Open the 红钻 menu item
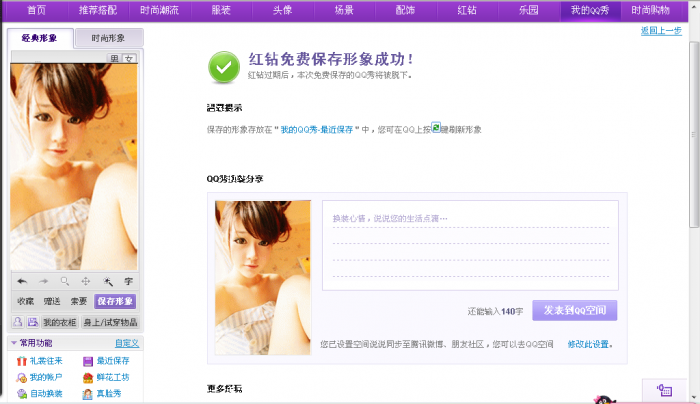700x404 pixels. click(x=467, y=10)
